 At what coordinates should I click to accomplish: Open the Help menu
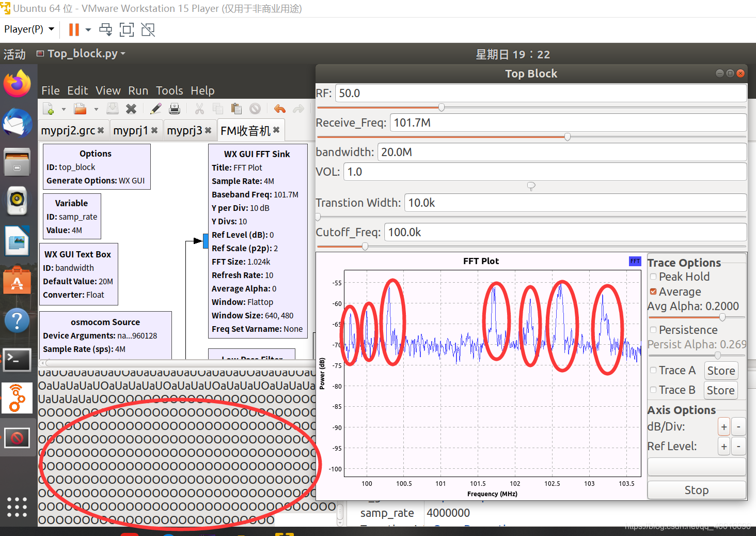point(202,90)
